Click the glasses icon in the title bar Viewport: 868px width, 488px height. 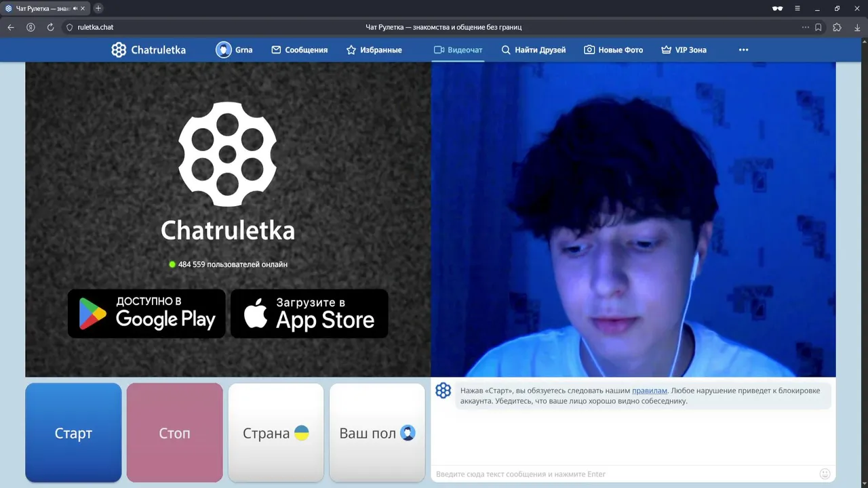point(777,8)
